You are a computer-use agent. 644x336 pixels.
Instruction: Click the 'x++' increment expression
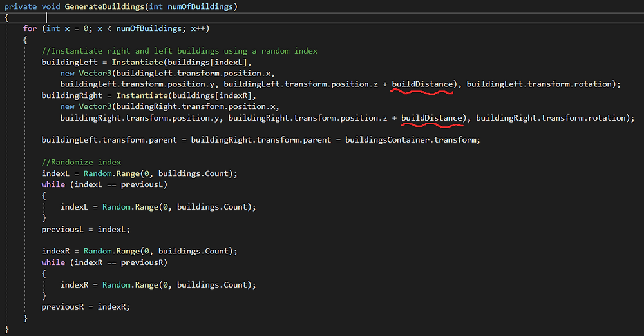click(198, 28)
